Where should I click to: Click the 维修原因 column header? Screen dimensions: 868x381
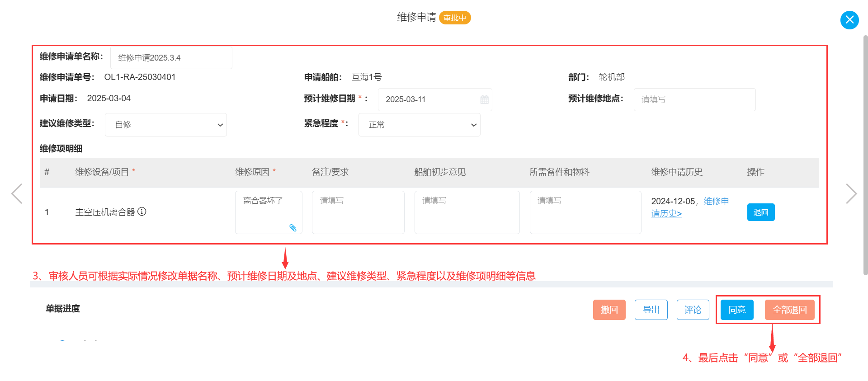pos(255,172)
